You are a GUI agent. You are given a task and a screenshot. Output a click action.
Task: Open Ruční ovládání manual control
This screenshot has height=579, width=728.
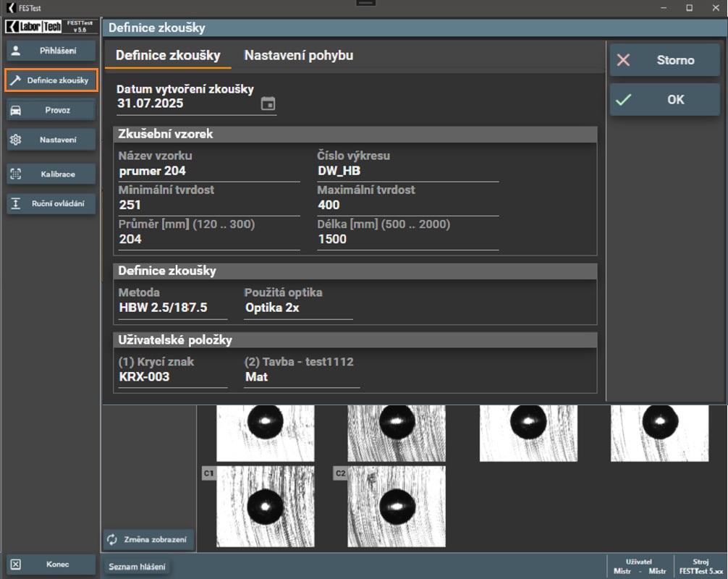coord(51,203)
